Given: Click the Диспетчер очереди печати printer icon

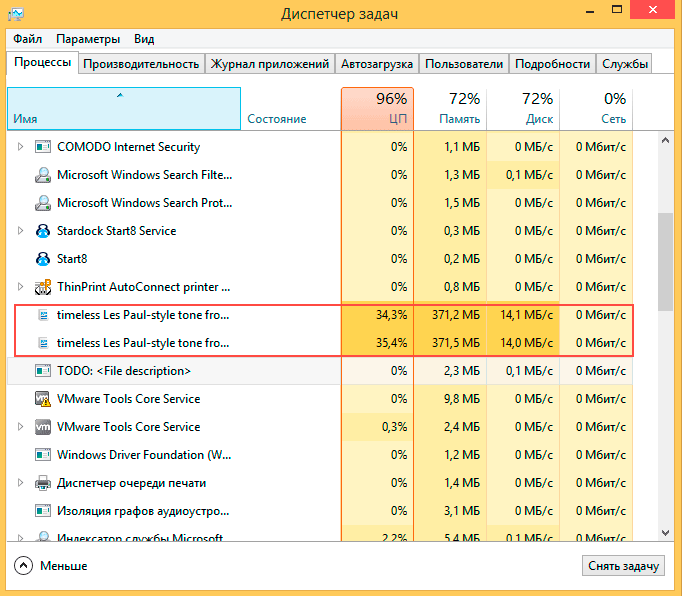Looking at the screenshot, I should click(x=43, y=483).
